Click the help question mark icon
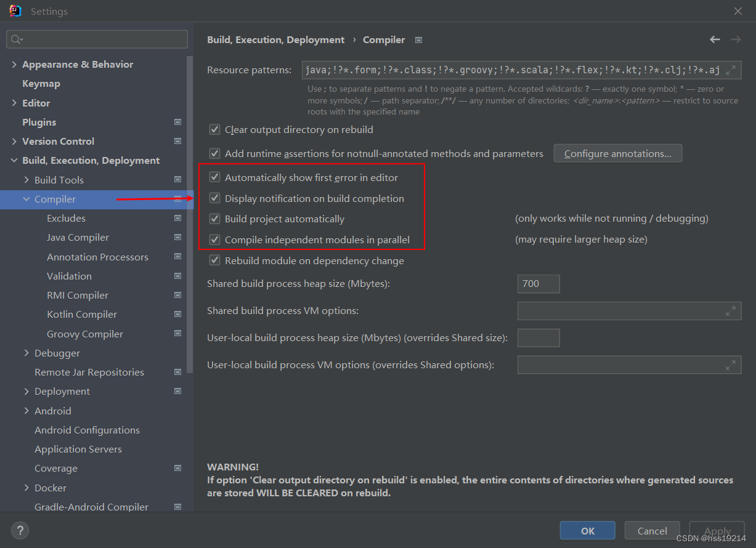The image size is (756, 548). (20, 530)
